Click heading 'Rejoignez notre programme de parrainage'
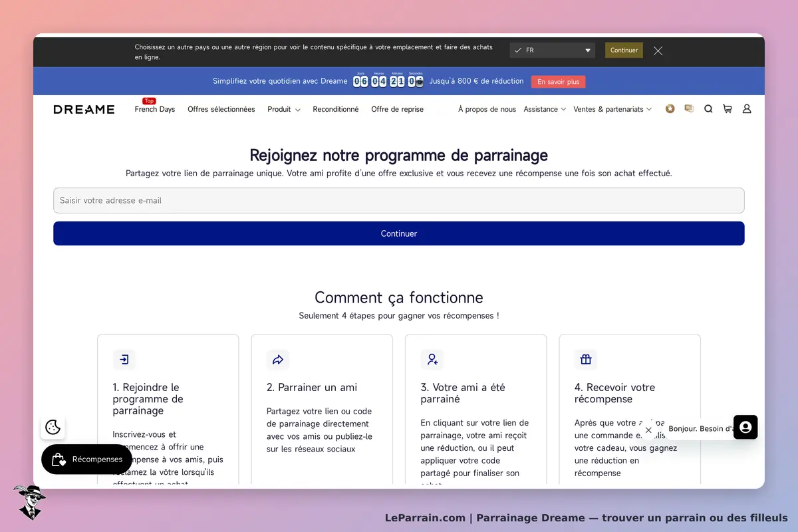 399,156
